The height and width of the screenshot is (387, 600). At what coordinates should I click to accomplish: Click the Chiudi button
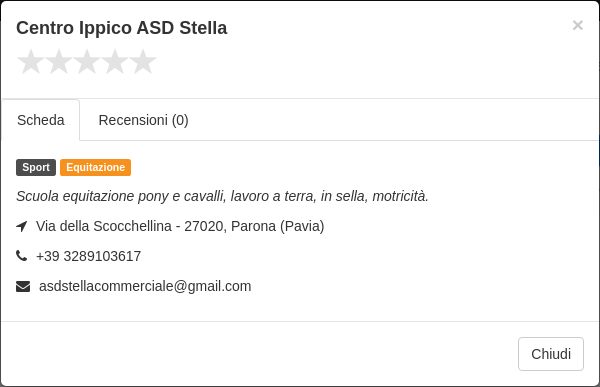pos(551,354)
